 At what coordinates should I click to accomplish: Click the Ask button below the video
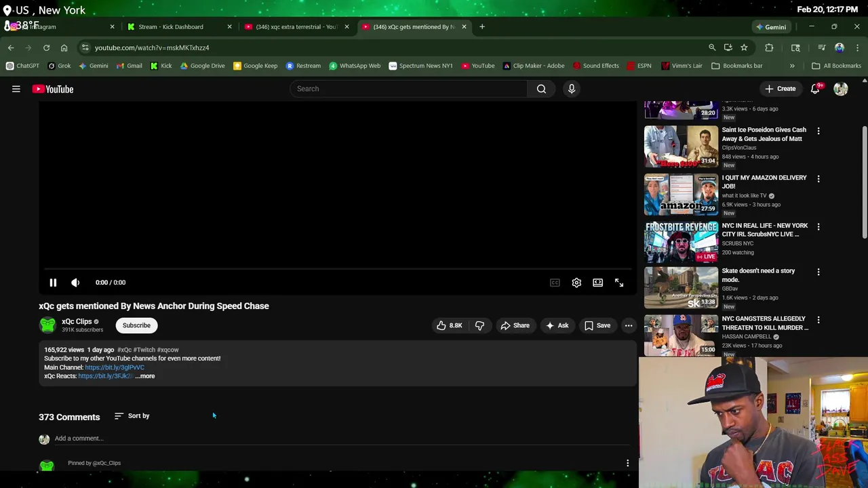557,325
